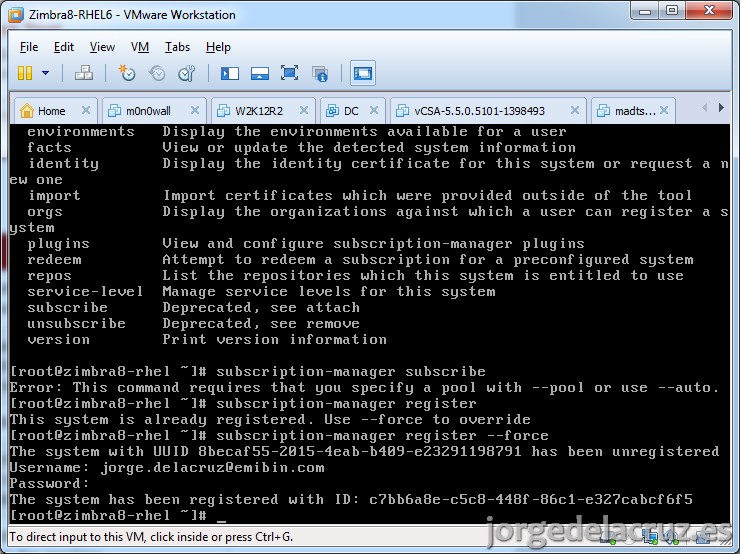740x554 pixels.
Task: Close the W2K12R2 tab
Action: (304, 110)
